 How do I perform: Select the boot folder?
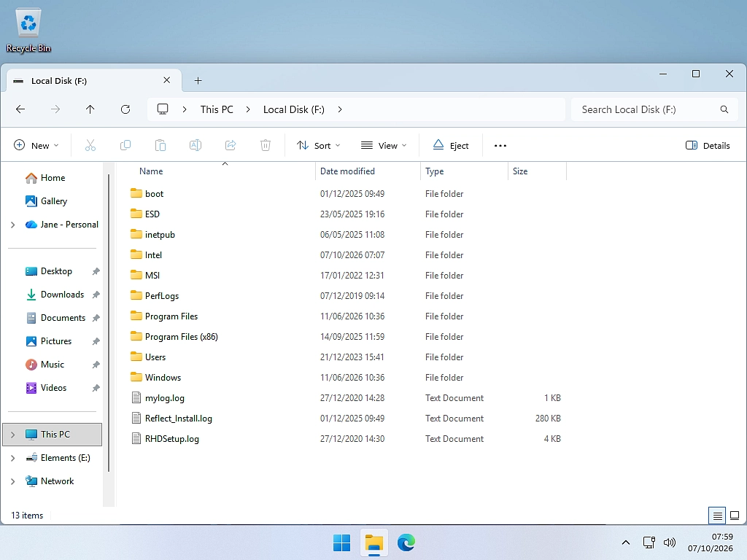coord(154,194)
